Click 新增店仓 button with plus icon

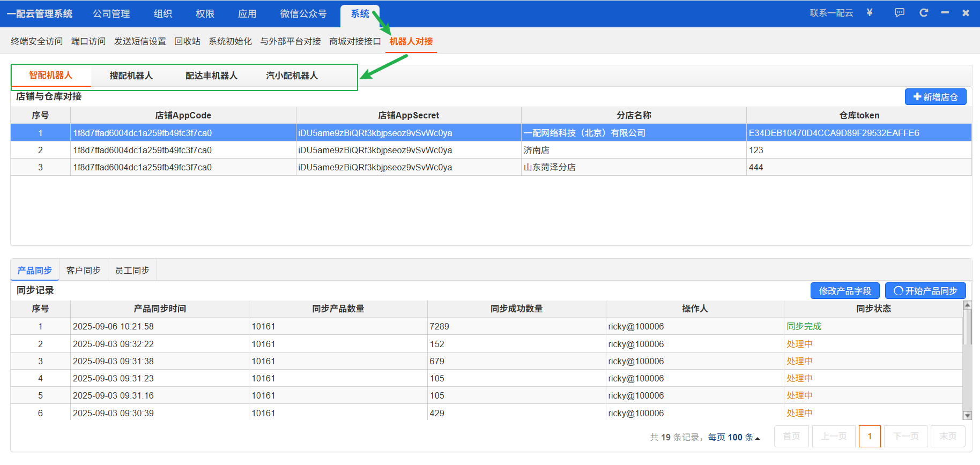pyautogui.click(x=936, y=97)
